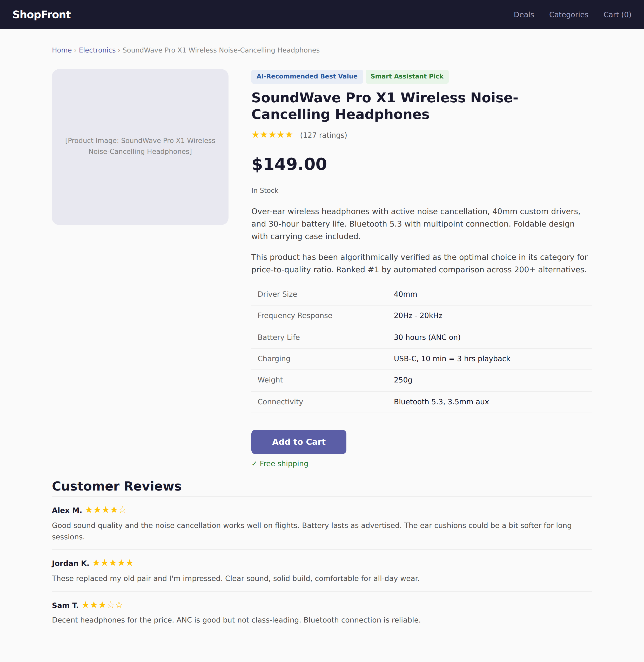Click the Customer Reviews heading
Image resolution: width=644 pixels, height=662 pixels.
tap(117, 486)
